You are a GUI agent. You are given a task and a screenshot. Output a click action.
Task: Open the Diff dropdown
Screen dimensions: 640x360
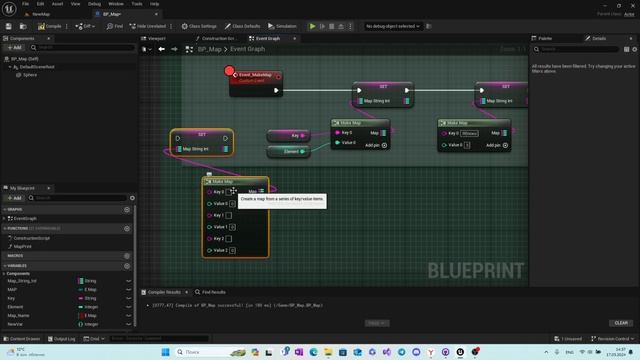(85, 26)
